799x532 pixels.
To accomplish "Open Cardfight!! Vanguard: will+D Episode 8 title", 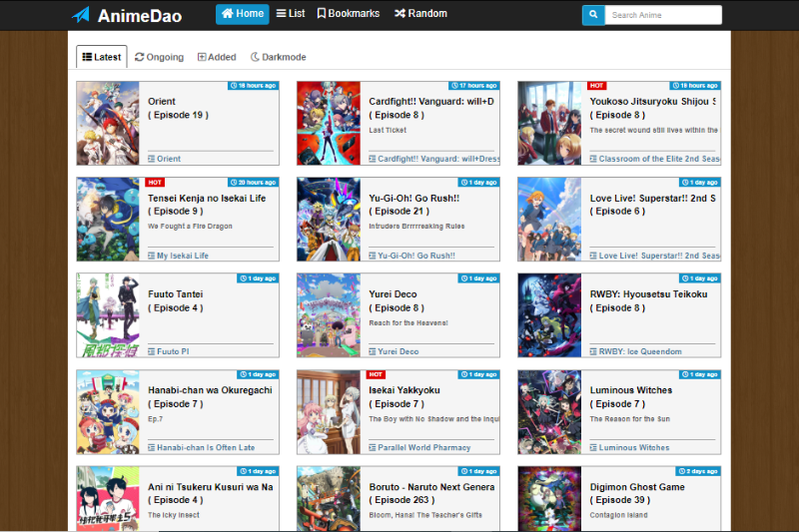I will point(431,108).
